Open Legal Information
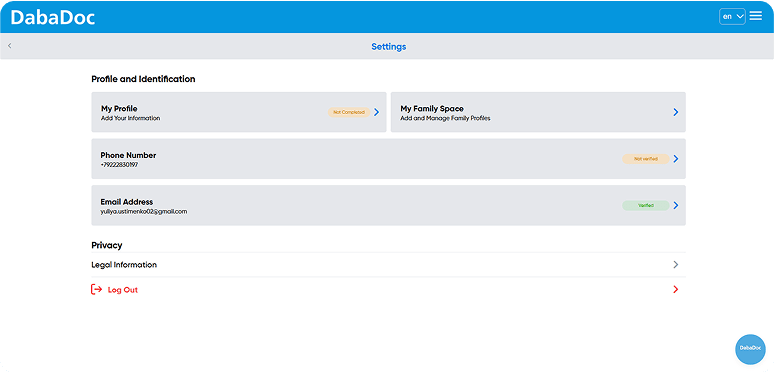 pyautogui.click(x=388, y=265)
